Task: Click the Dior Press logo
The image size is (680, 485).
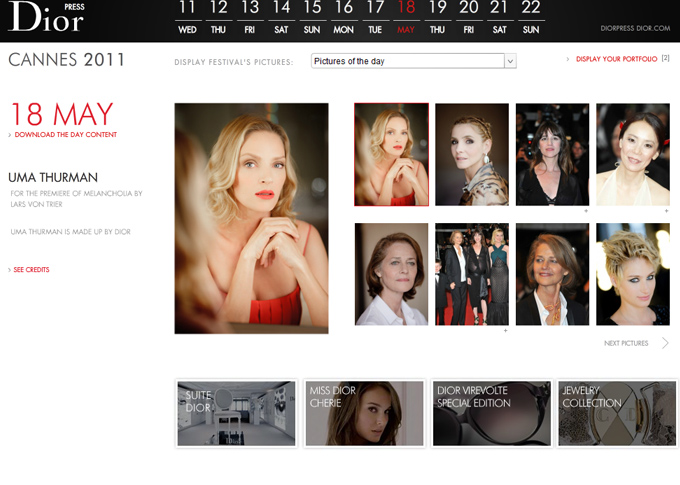Action: [46, 17]
